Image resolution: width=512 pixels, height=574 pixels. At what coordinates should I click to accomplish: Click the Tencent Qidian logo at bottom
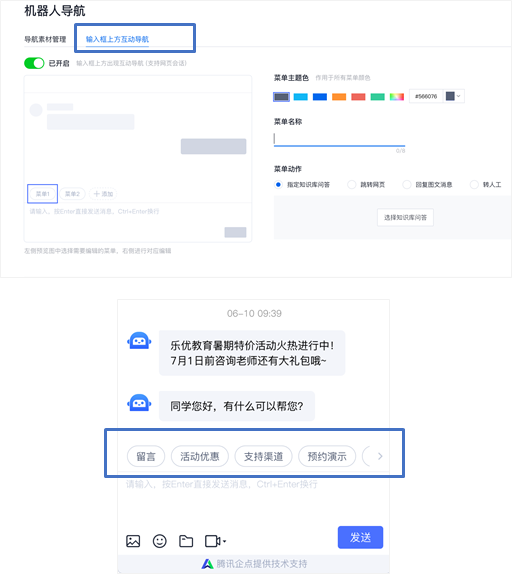tap(208, 564)
